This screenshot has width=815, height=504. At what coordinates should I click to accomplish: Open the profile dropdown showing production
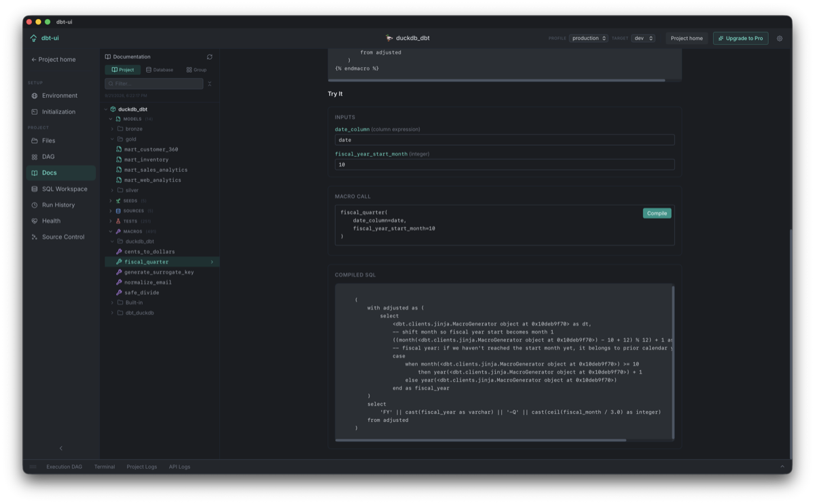589,39
